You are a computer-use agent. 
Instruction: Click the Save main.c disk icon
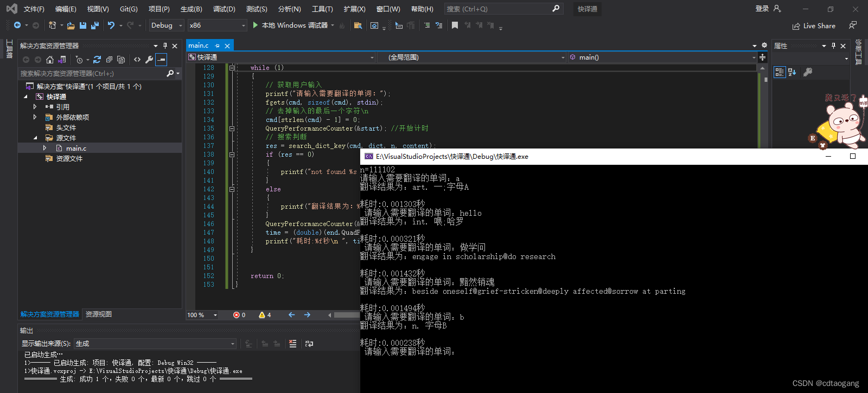tap(83, 25)
